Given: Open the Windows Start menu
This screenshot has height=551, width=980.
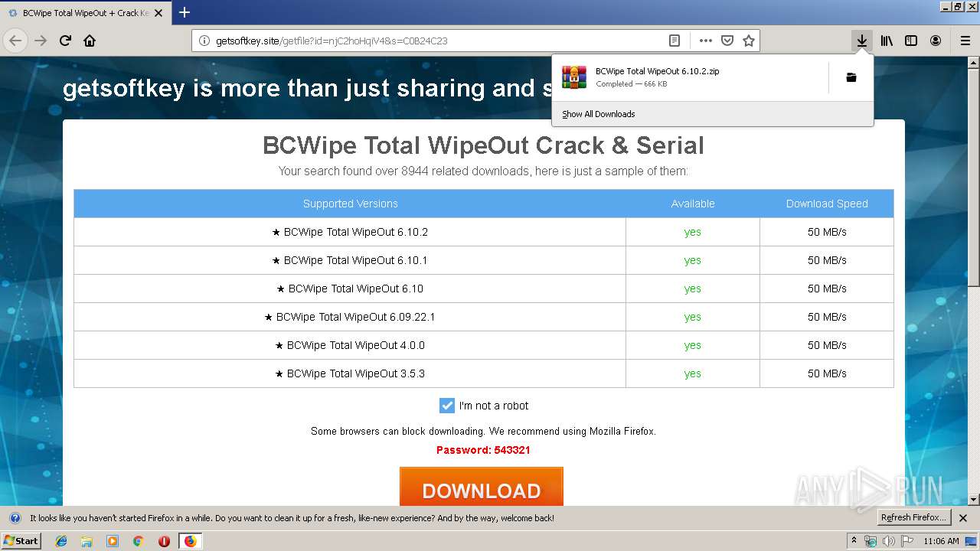Looking at the screenshot, I should [x=21, y=540].
